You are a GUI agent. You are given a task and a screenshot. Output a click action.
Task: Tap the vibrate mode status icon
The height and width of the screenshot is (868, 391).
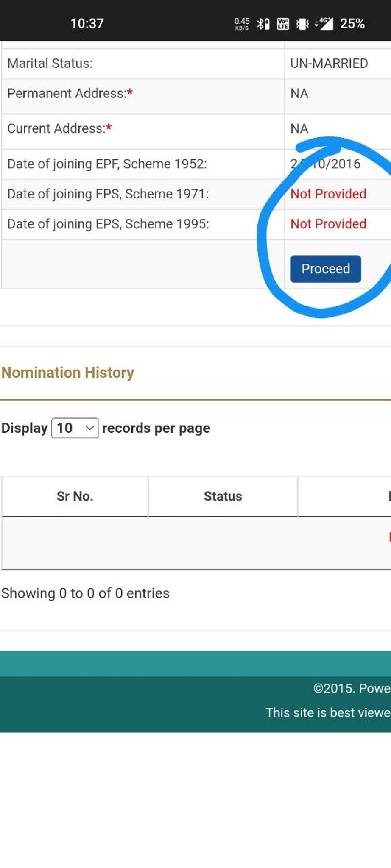tap(302, 24)
